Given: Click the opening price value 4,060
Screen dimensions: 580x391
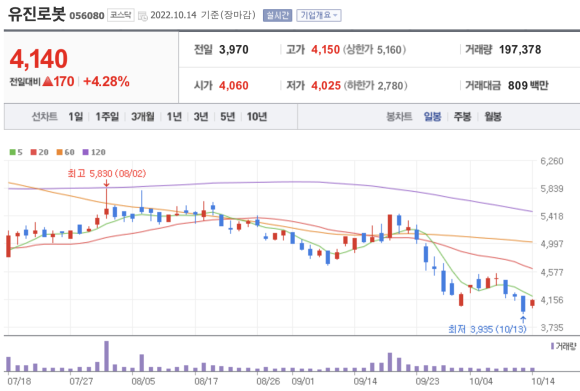Looking at the screenshot, I should tap(234, 86).
